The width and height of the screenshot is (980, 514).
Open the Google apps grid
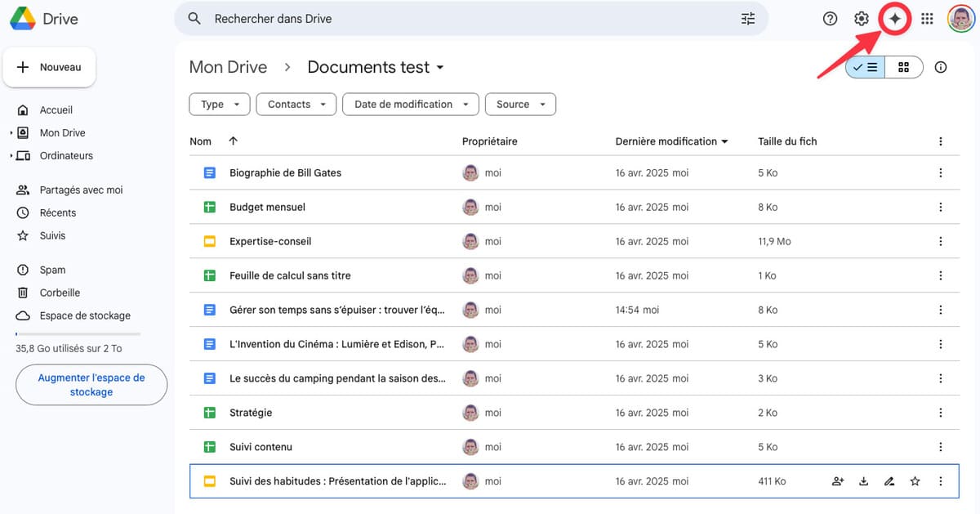tap(927, 19)
